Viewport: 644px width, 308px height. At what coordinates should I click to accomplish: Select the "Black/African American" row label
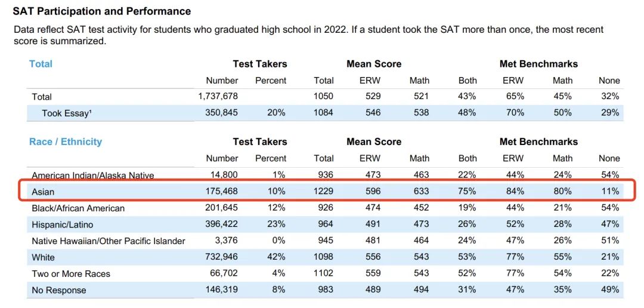(78, 208)
